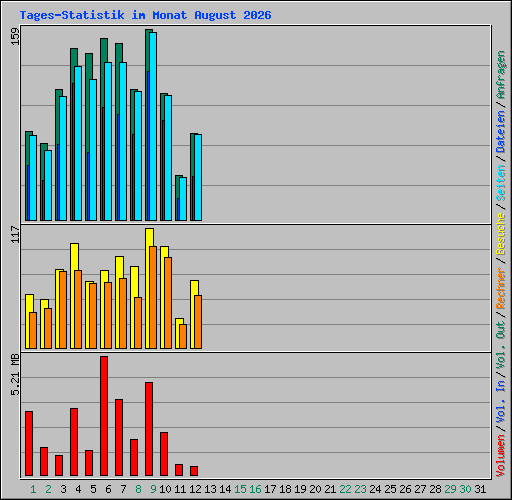The image size is (512, 500).
Task: Click day 8 on the x-axis
Action: [138, 489]
